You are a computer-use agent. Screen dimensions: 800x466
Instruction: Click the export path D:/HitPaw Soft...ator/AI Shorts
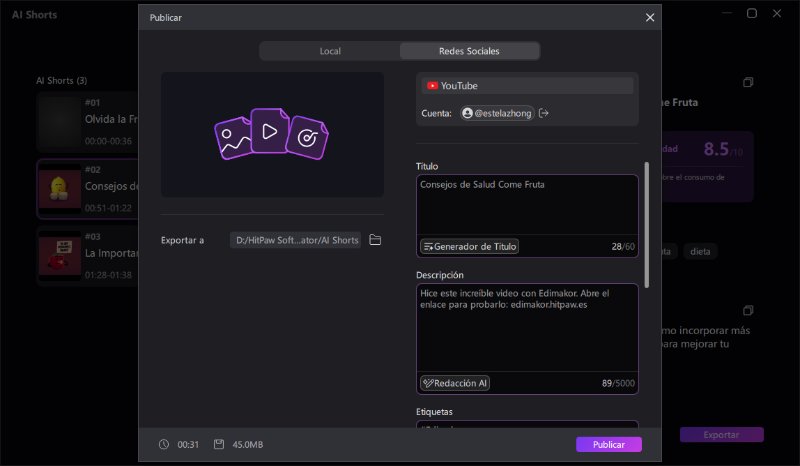(x=295, y=240)
